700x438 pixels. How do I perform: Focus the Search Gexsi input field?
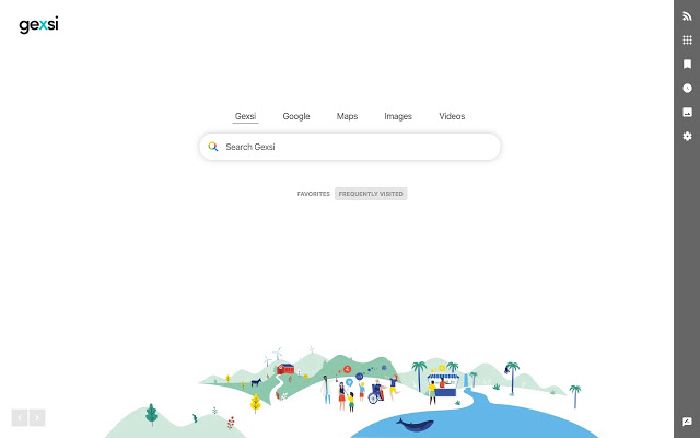coord(350,146)
